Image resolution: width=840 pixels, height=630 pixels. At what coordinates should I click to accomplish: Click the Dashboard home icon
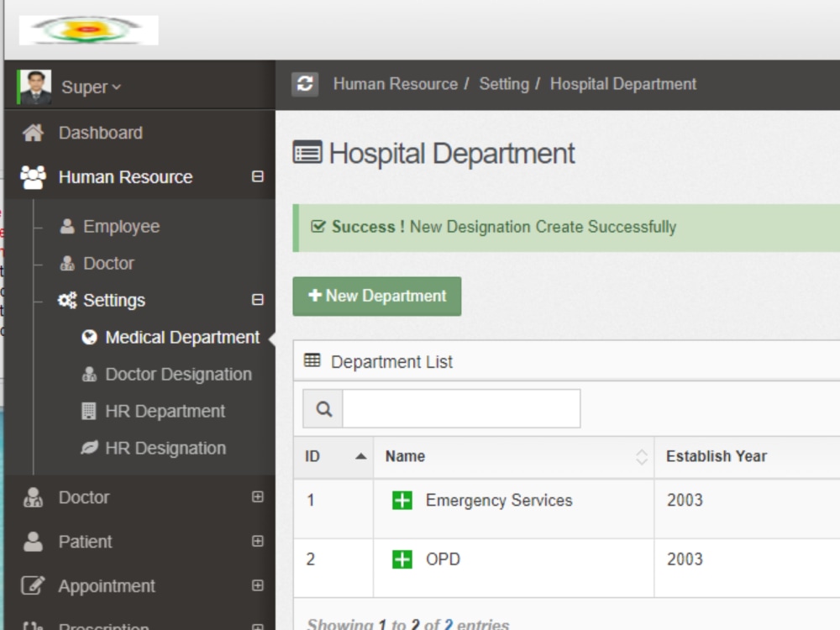(x=33, y=133)
